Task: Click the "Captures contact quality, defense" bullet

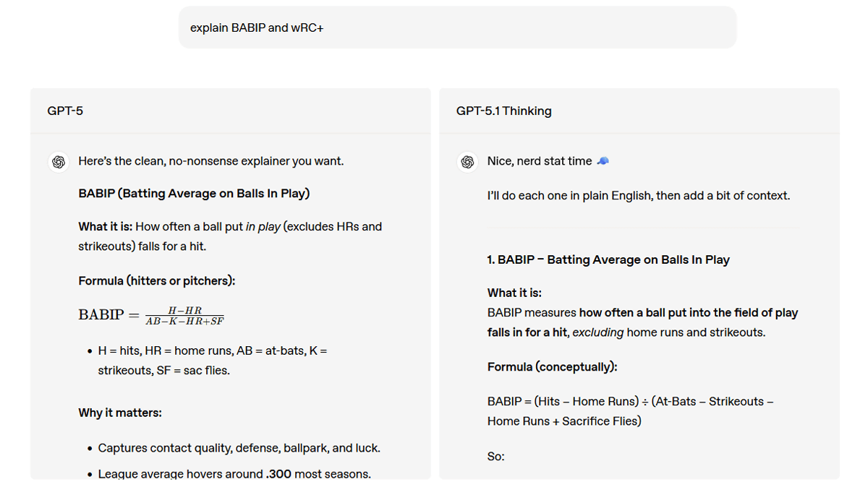Action: tap(239, 448)
